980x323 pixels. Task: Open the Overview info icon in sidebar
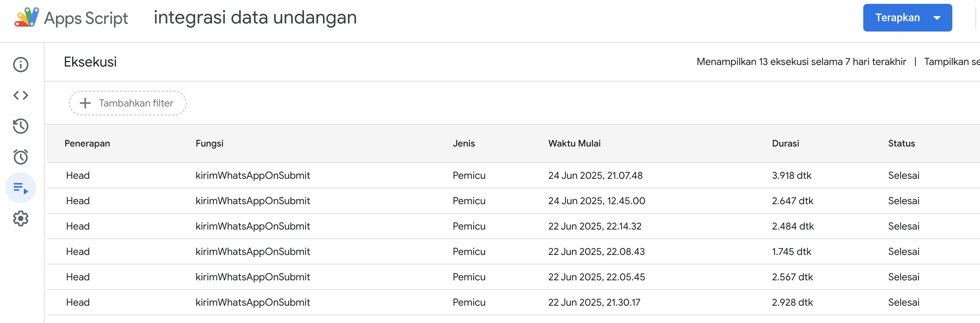tap(21, 65)
